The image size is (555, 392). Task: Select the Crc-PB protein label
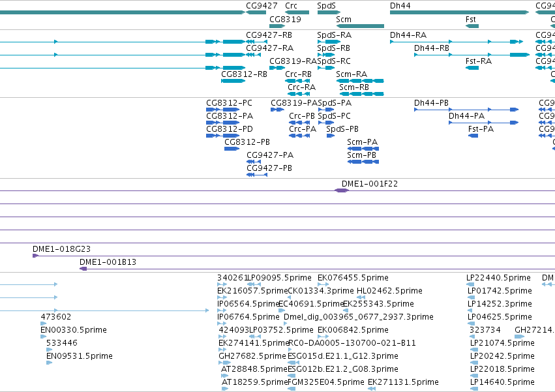click(301, 116)
